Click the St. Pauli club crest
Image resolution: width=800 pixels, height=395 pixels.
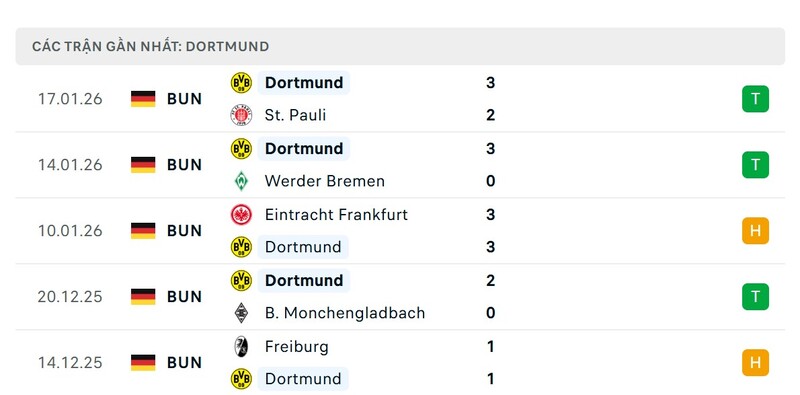tap(241, 115)
